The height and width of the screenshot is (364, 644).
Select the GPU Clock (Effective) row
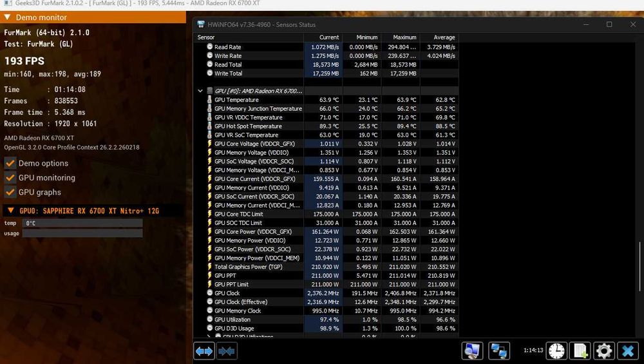[326, 302]
